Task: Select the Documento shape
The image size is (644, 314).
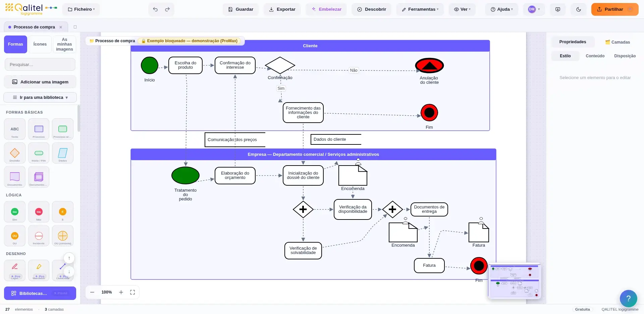Action: 15,177
